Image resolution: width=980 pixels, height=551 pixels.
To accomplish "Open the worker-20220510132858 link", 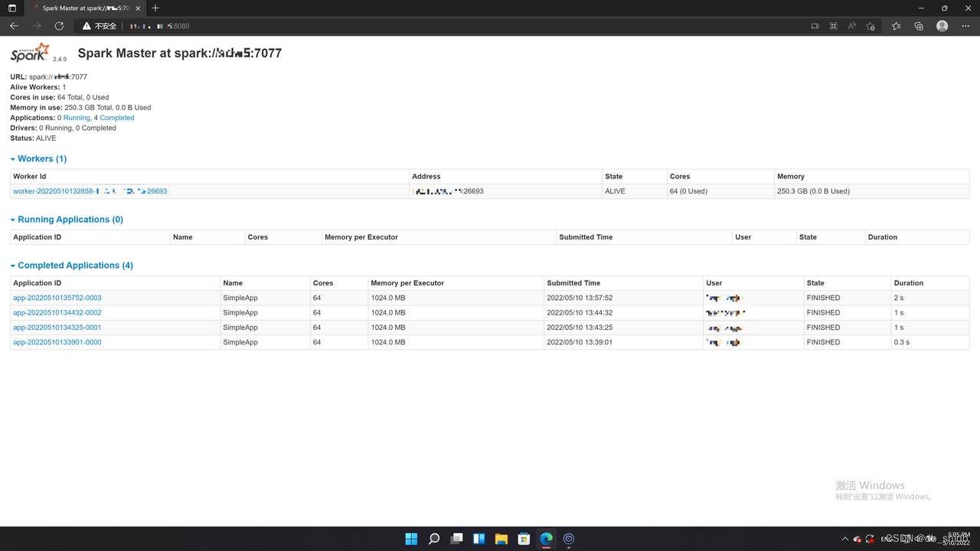I will coord(90,191).
